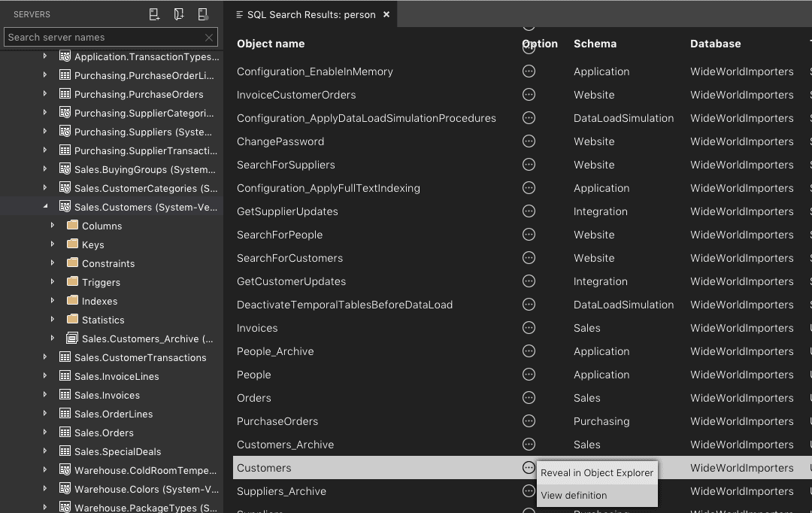Click the options ellipsis for Invoices row
Viewport: 812px width, 513px height.
[529, 328]
